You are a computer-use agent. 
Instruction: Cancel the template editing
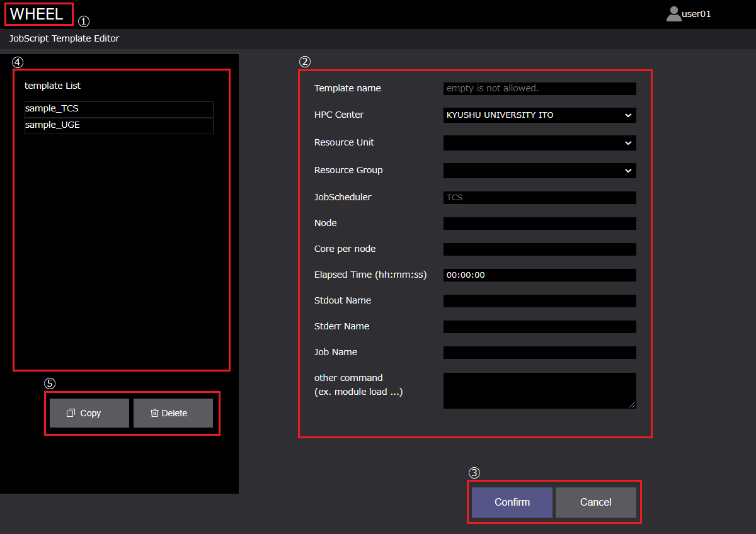coord(595,503)
